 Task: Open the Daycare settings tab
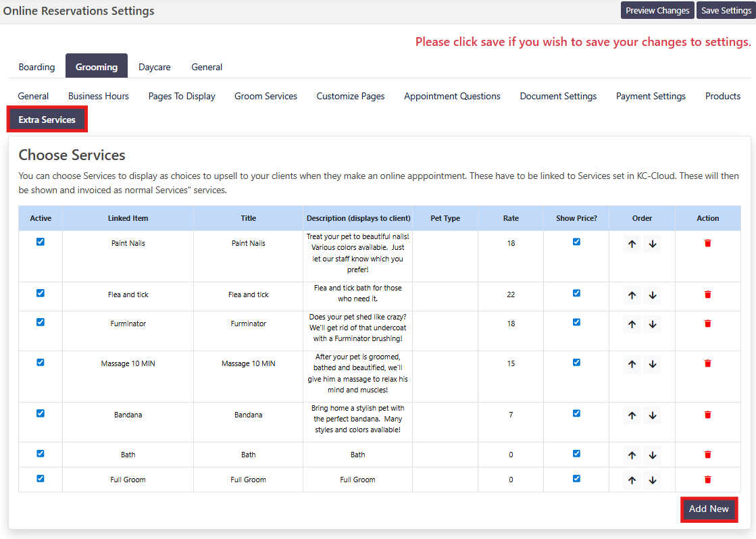155,67
